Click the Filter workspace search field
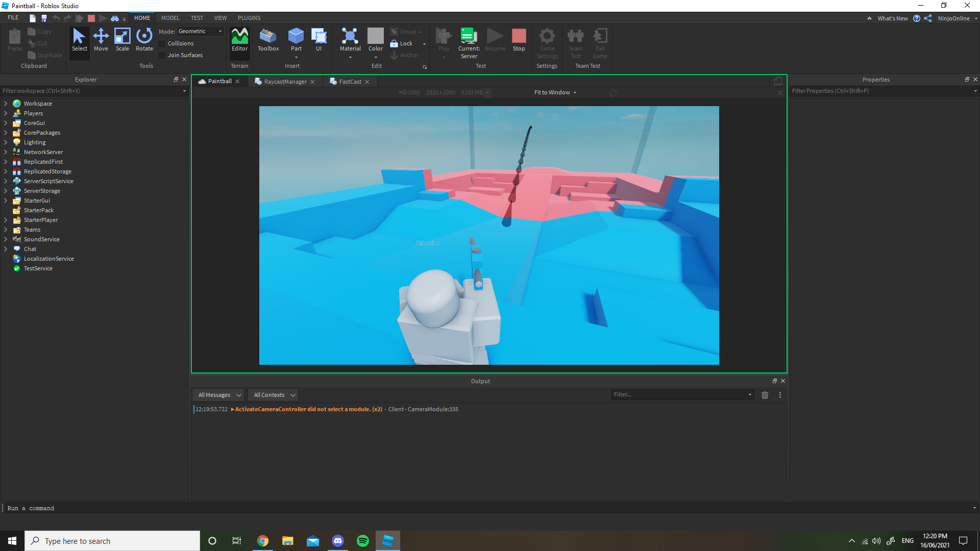 coord(94,91)
